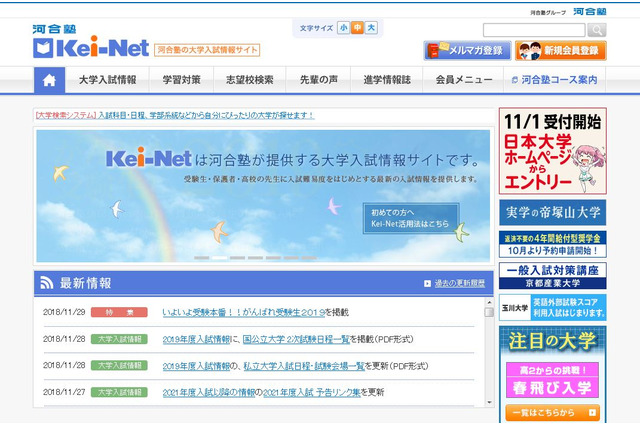Select the second carousel slide indicator
Screen dimensions: 640x426
[x=220, y=258]
